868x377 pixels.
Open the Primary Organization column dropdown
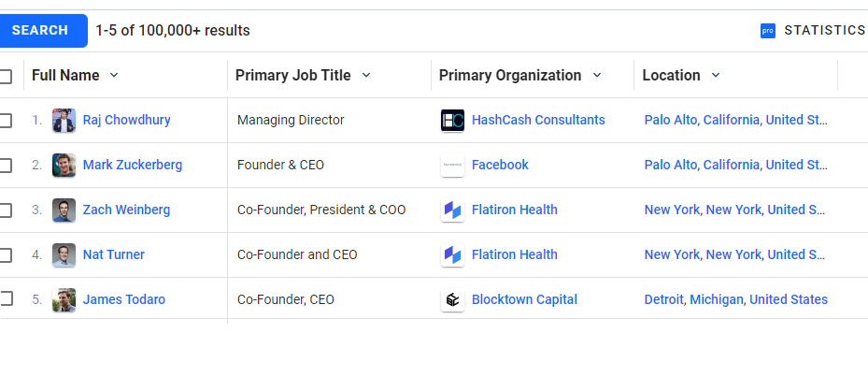597,76
